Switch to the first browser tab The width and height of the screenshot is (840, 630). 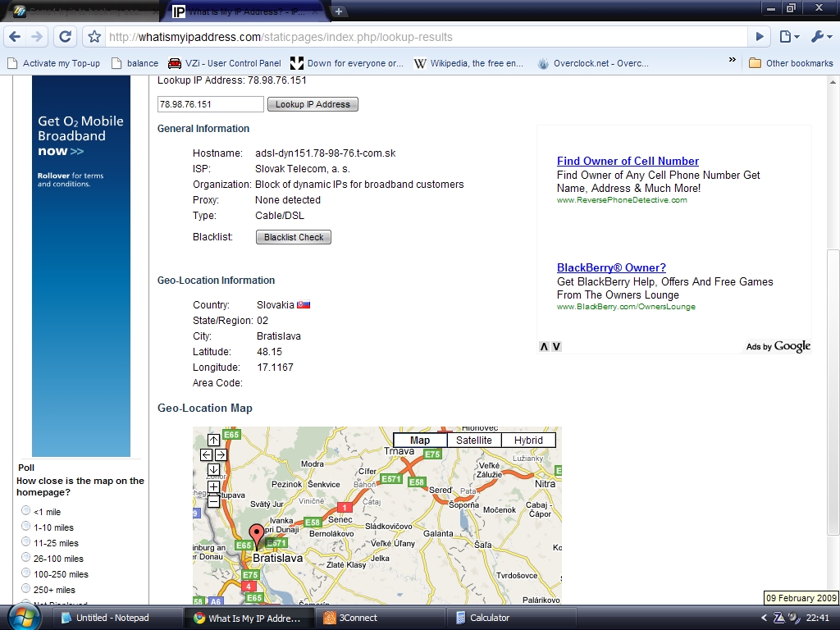[x=83, y=11]
